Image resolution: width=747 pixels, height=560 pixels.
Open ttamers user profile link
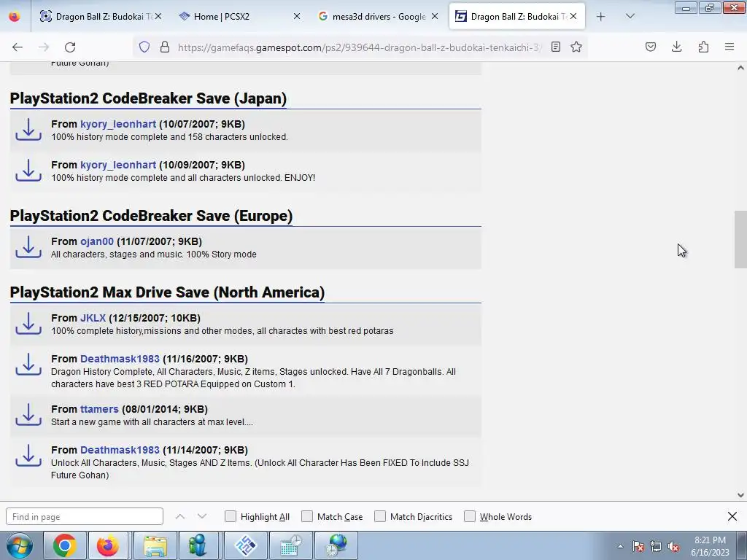99,409
